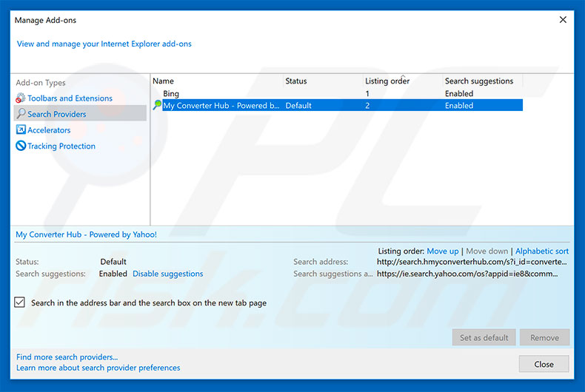Open Learn more about search provider preferences

(x=98, y=368)
